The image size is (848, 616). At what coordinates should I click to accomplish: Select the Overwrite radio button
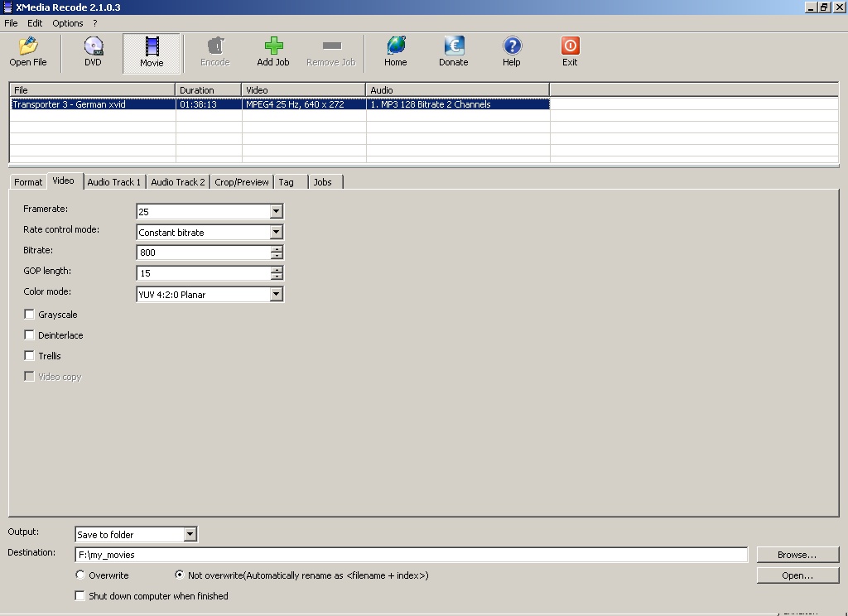click(80, 575)
